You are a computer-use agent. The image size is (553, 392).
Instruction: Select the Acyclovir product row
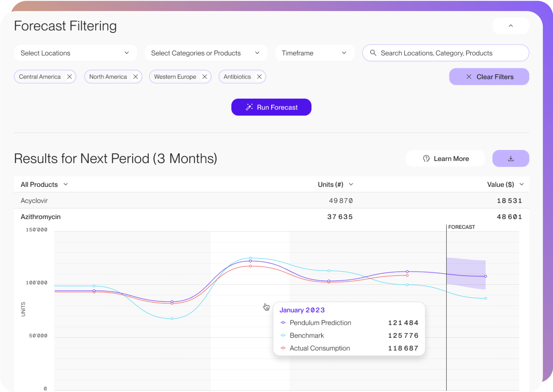click(x=34, y=201)
